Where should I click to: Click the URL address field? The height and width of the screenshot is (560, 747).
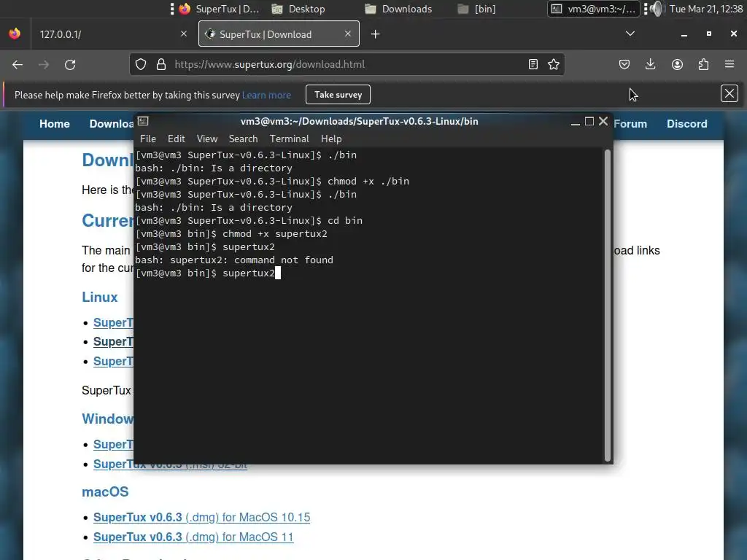tap(348, 64)
